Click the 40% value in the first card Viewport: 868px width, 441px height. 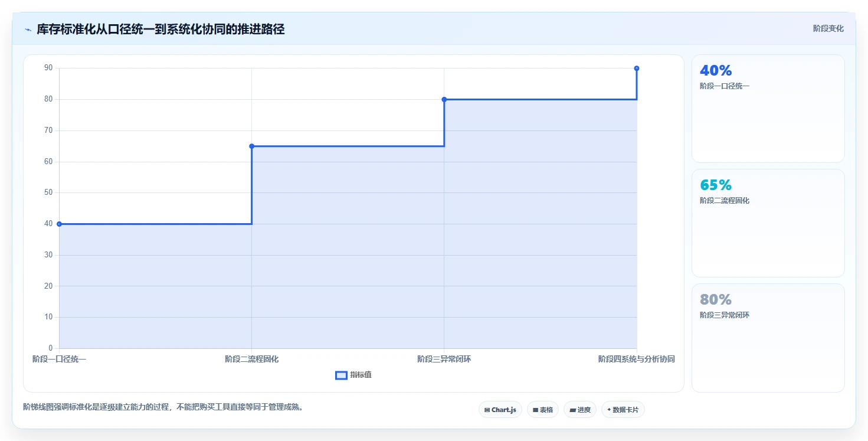(x=716, y=71)
